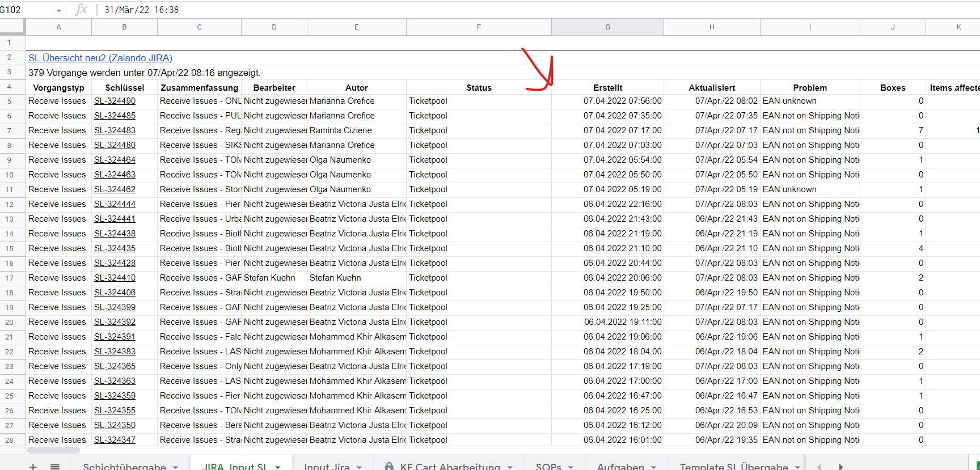
Task: Select Erstellt cell 06.04.2022 19:11:00
Action: pyautogui.click(x=607, y=322)
